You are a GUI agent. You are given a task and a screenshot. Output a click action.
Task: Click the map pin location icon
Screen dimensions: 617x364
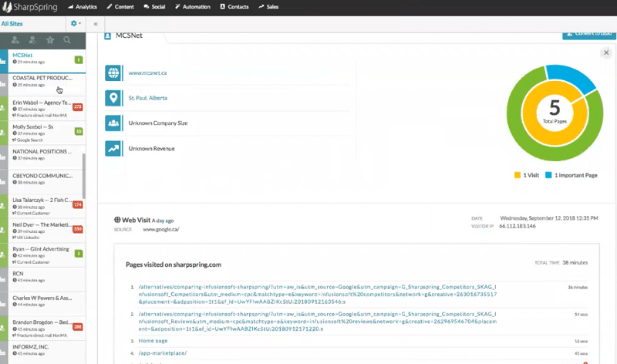[113, 98]
